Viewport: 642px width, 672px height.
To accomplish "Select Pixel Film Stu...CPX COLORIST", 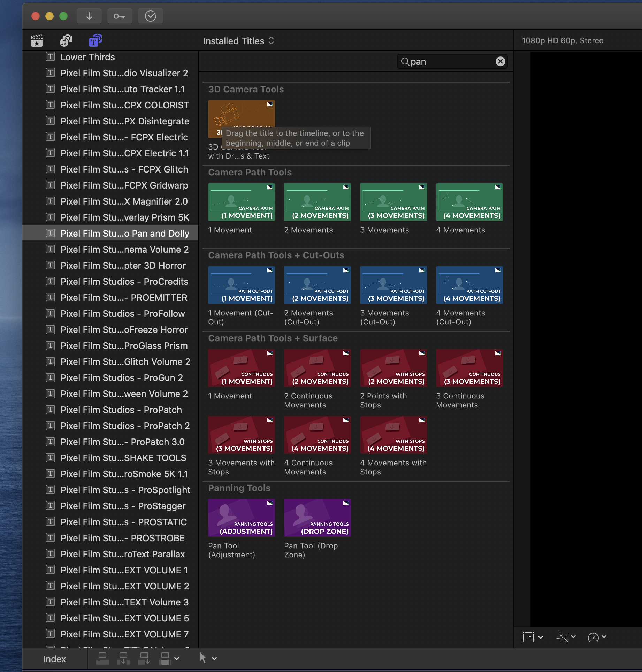I will pyautogui.click(x=110, y=105).
